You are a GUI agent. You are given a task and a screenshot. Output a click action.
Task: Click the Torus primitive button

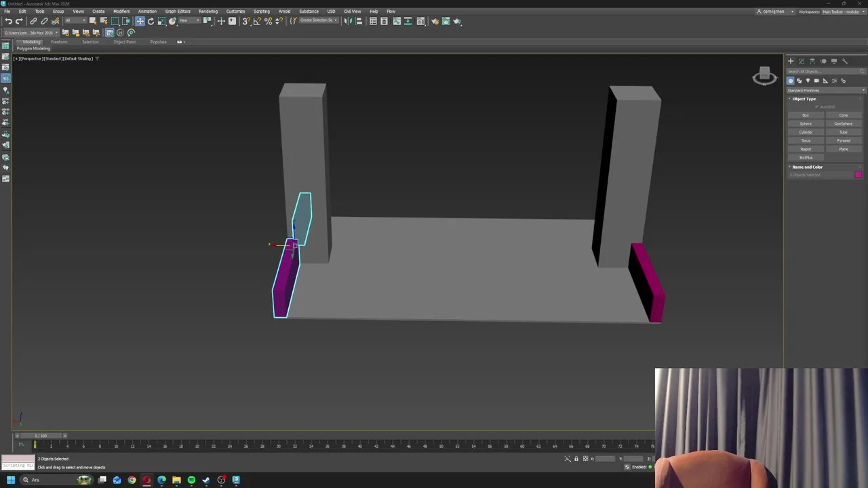tap(806, 140)
